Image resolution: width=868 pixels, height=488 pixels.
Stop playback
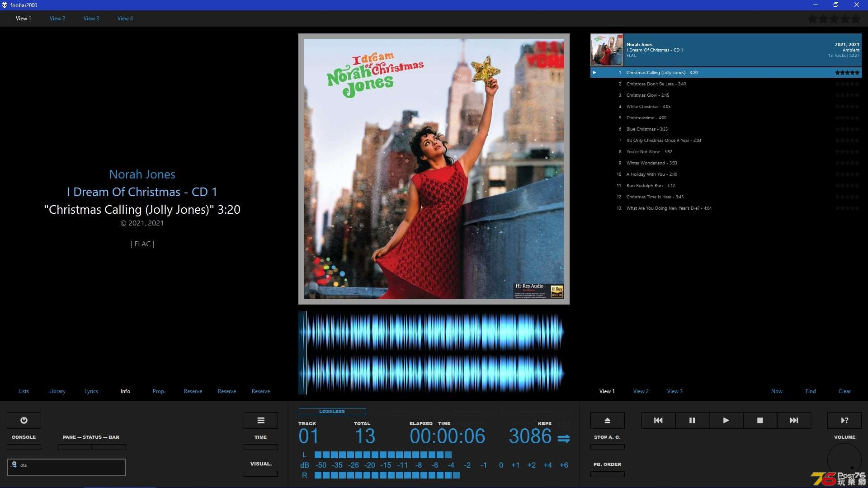coord(760,420)
